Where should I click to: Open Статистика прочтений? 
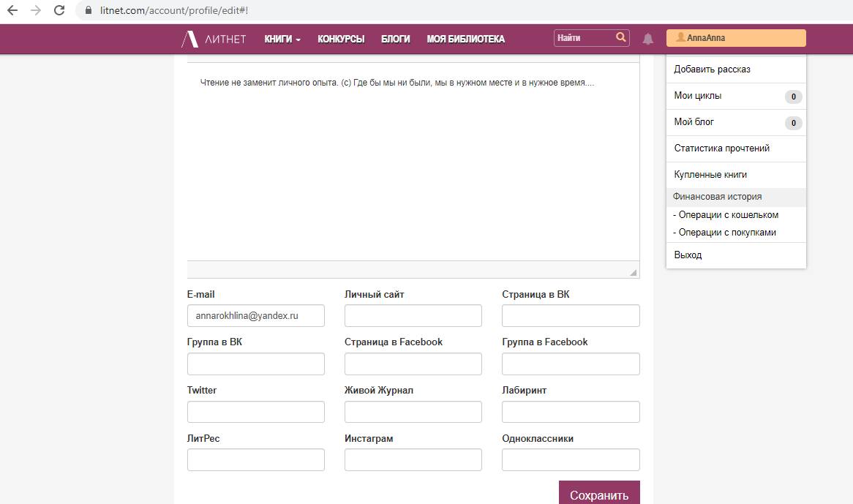point(721,148)
